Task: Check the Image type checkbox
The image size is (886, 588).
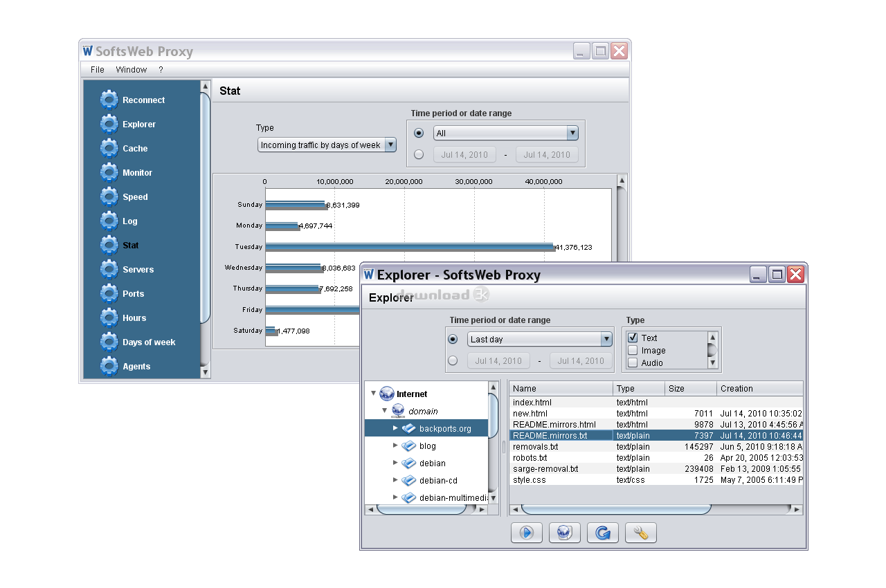Action: point(633,350)
